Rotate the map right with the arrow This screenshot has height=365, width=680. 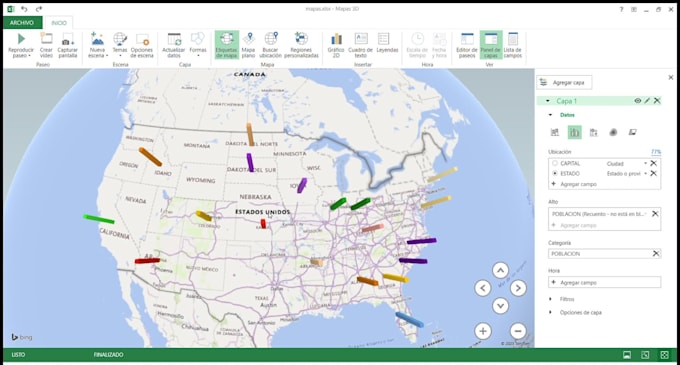[518, 288]
